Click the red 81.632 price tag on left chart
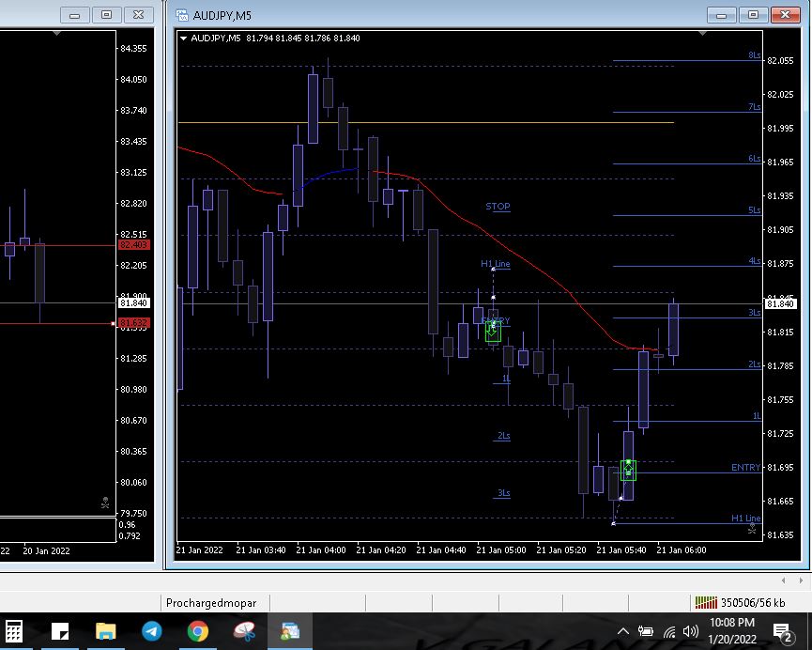This screenshot has height=650, width=812. [134, 323]
